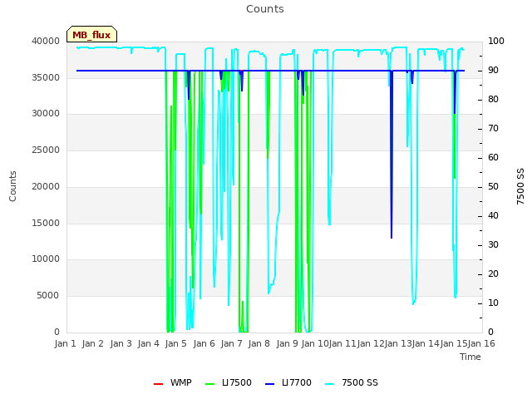Click the 50 label on right axis

point(493,186)
